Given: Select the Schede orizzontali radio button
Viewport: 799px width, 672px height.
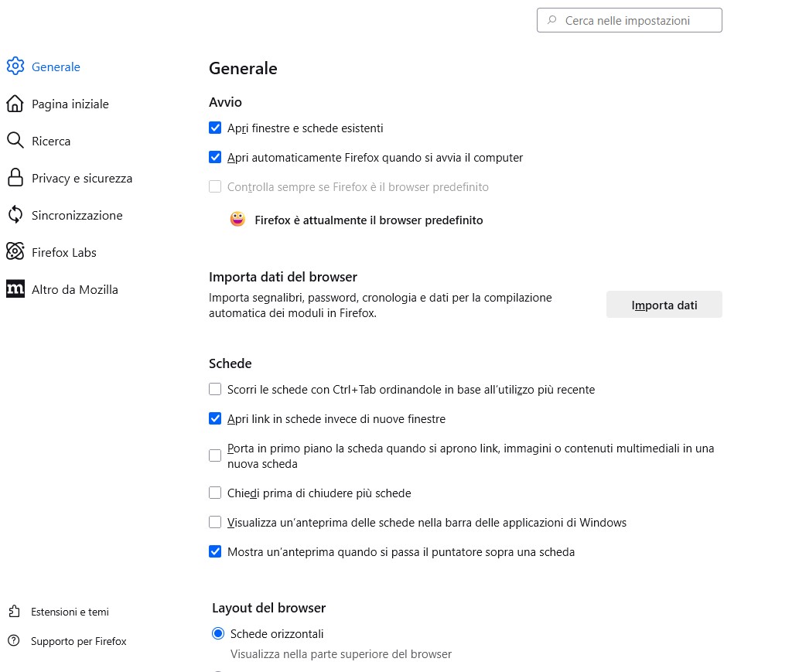Looking at the screenshot, I should click(218, 634).
